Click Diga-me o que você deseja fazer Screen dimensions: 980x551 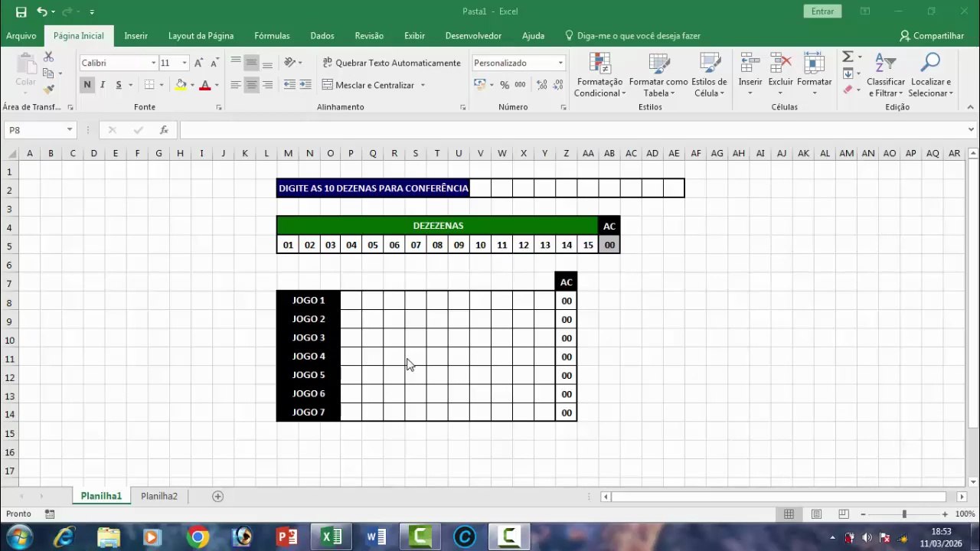tap(632, 36)
